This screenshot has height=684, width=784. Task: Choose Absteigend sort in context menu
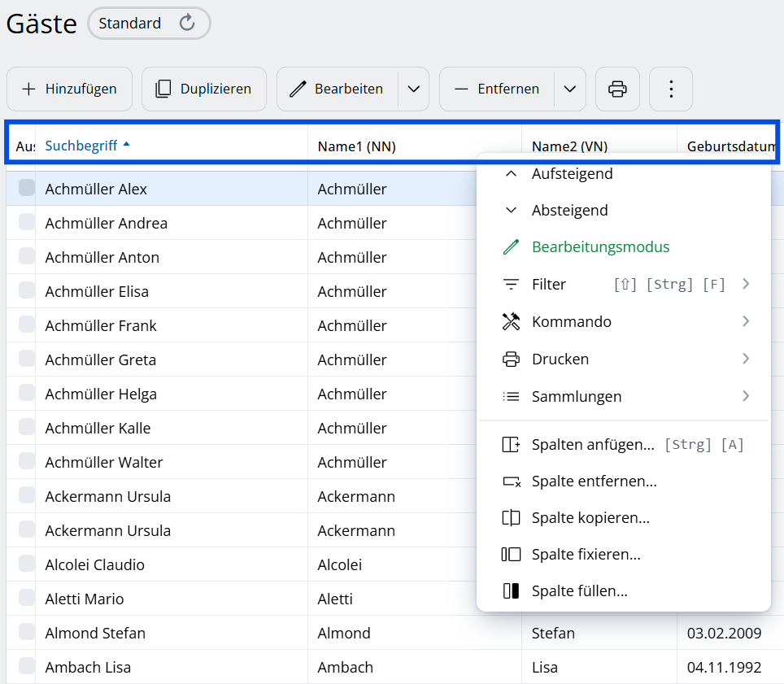624,210
